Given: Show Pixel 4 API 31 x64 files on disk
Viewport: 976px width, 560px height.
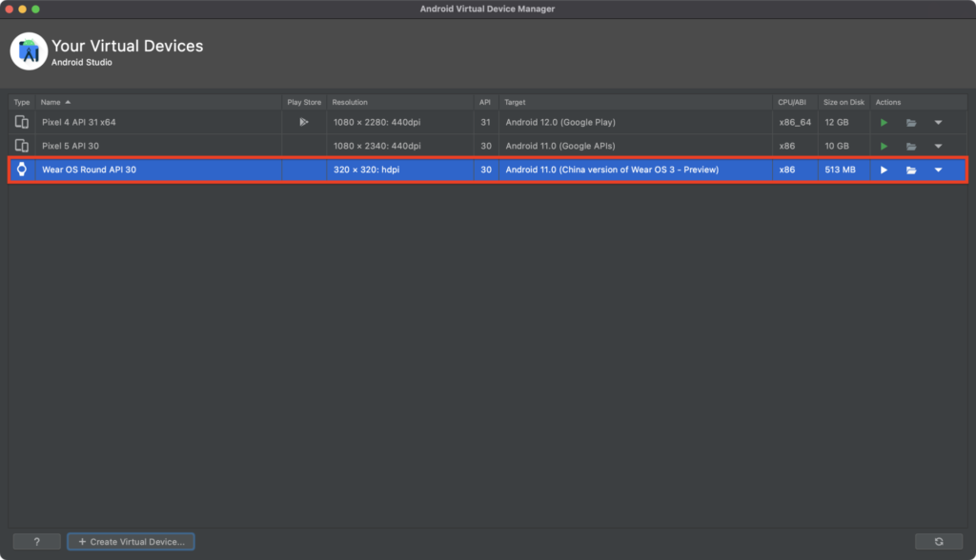Looking at the screenshot, I should [911, 123].
